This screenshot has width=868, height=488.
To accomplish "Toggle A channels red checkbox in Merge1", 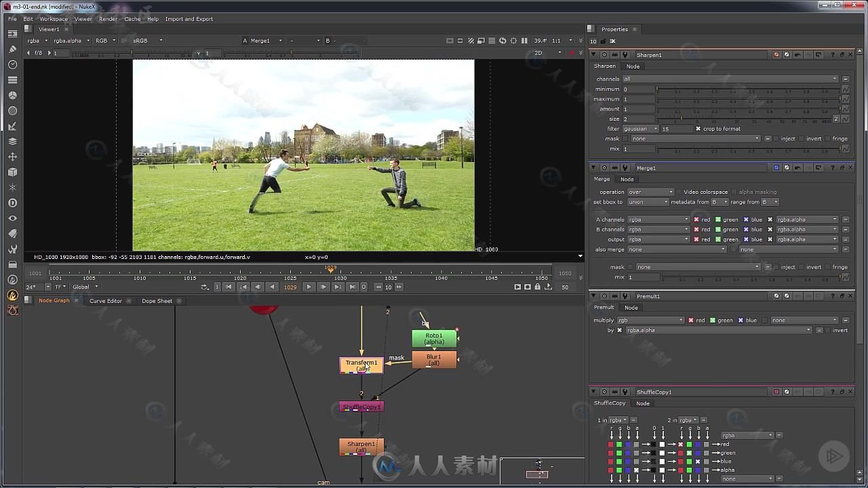I will 696,220.
